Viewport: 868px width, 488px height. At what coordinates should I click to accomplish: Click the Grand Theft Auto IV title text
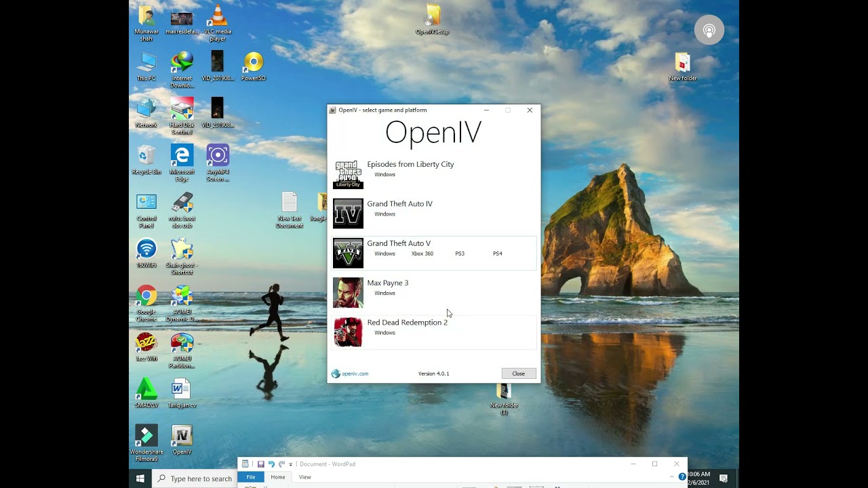pos(399,204)
